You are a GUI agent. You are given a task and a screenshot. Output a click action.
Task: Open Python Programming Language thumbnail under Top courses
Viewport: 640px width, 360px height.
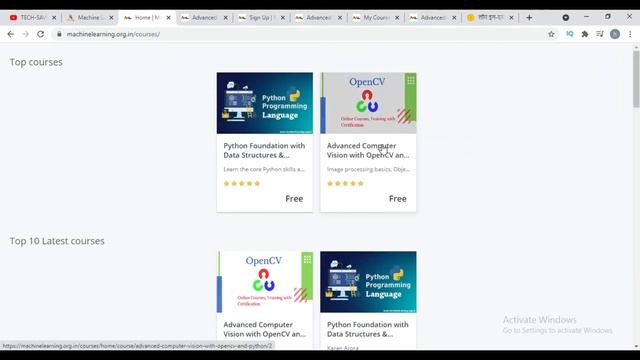tap(264, 103)
